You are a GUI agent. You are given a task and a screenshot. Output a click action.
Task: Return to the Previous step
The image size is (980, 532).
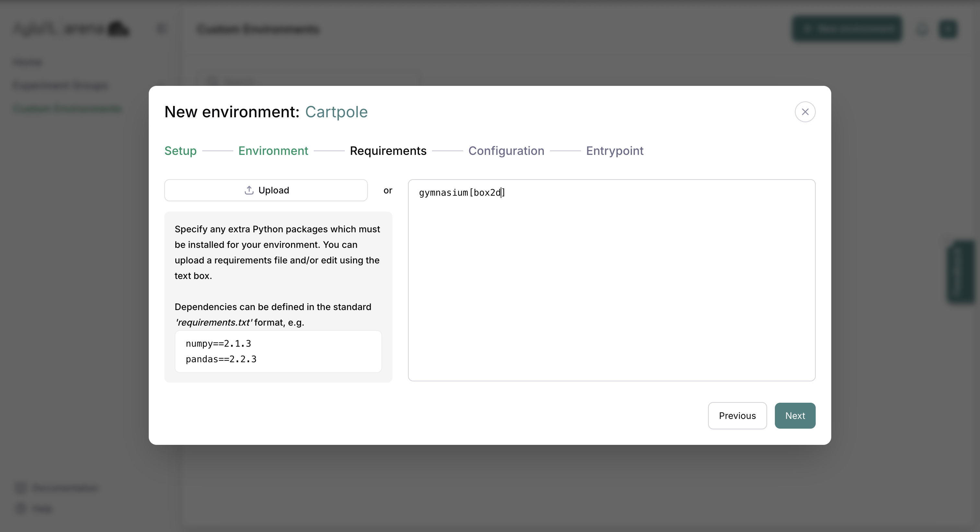[737, 416]
